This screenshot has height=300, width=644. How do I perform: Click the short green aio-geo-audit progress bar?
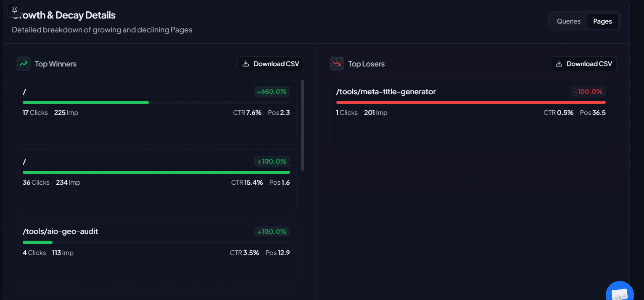(x=37, y=242)
